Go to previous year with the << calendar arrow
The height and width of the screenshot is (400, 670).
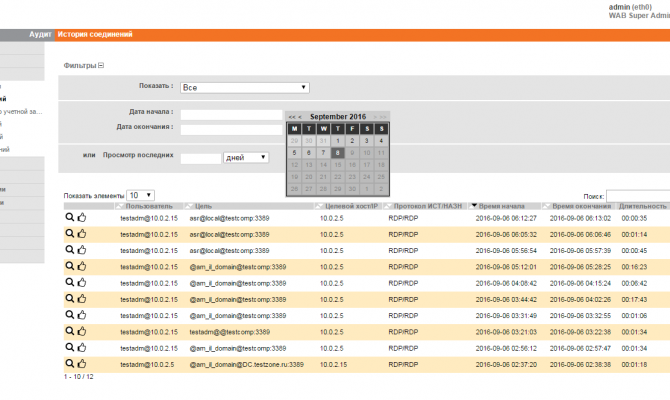[x=292, y=117]
